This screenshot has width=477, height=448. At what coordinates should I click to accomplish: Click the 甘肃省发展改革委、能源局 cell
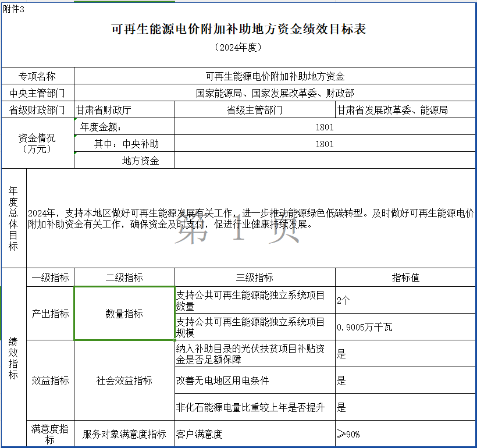click(405, 110)
